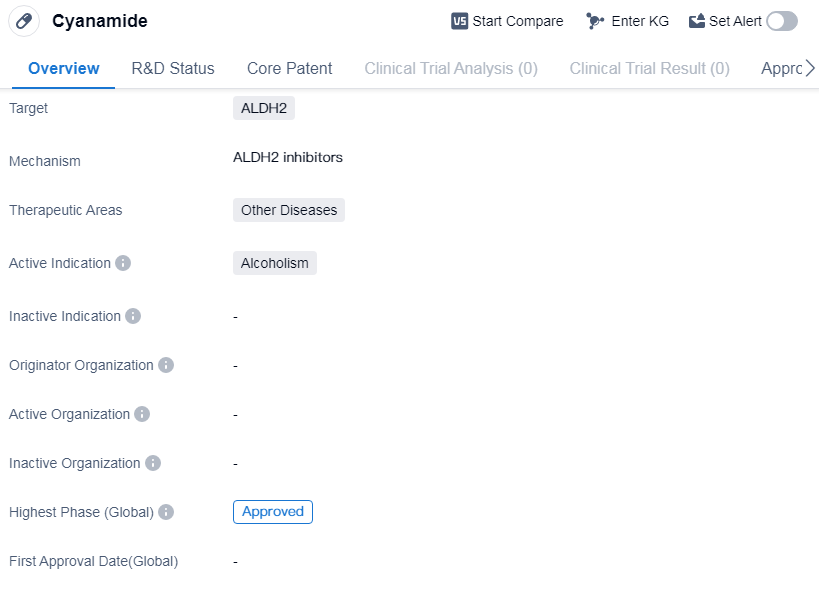
Task: Open the Enter KG graph icon
Action: pyautogui.click(x=595, y=21)
